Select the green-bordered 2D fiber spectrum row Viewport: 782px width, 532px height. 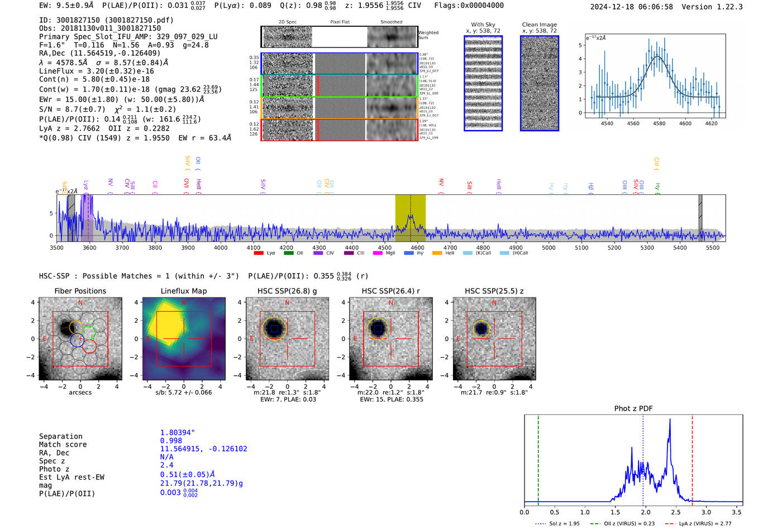click(339, 86)
